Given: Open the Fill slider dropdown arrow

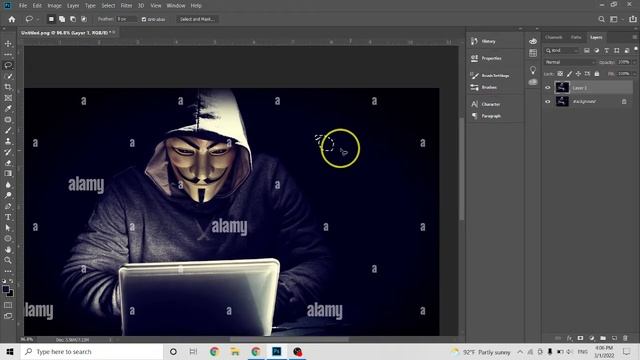Looking at the screenshot, I should tap(634, 74).
